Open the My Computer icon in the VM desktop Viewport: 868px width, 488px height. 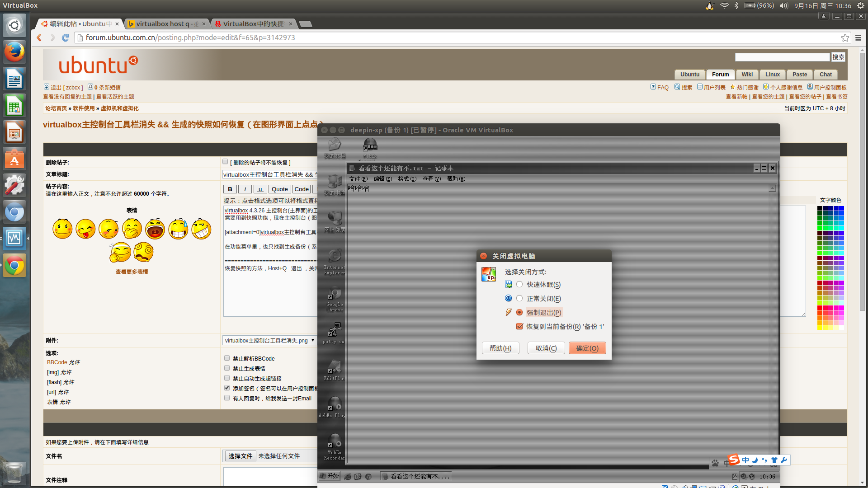(x=335, y=185)
